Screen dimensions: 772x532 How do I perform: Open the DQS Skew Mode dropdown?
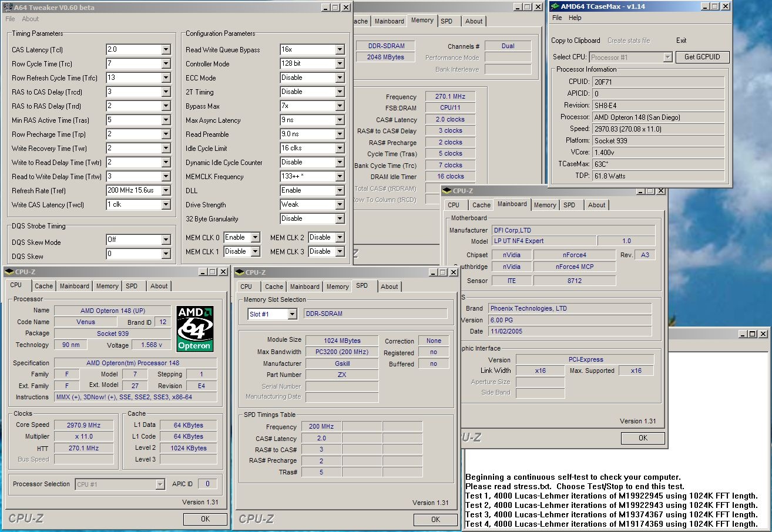coord(166,240)
